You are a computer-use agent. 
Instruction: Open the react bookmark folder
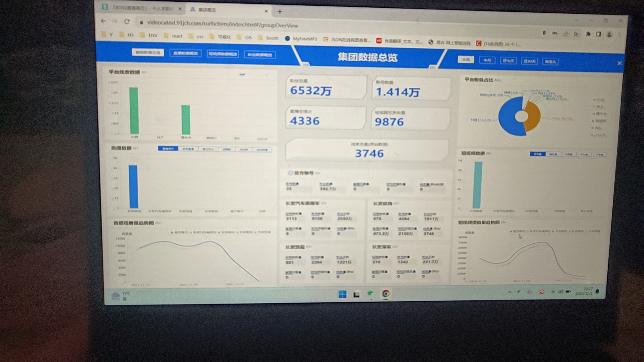point(173,36)
